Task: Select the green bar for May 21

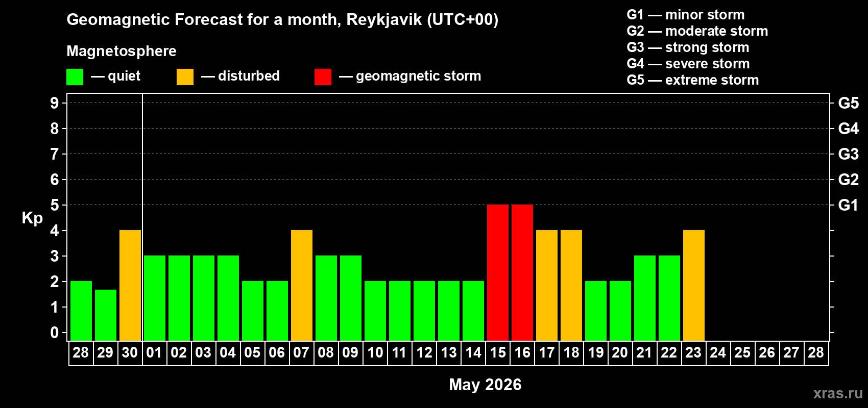Action: coord(645,298)
